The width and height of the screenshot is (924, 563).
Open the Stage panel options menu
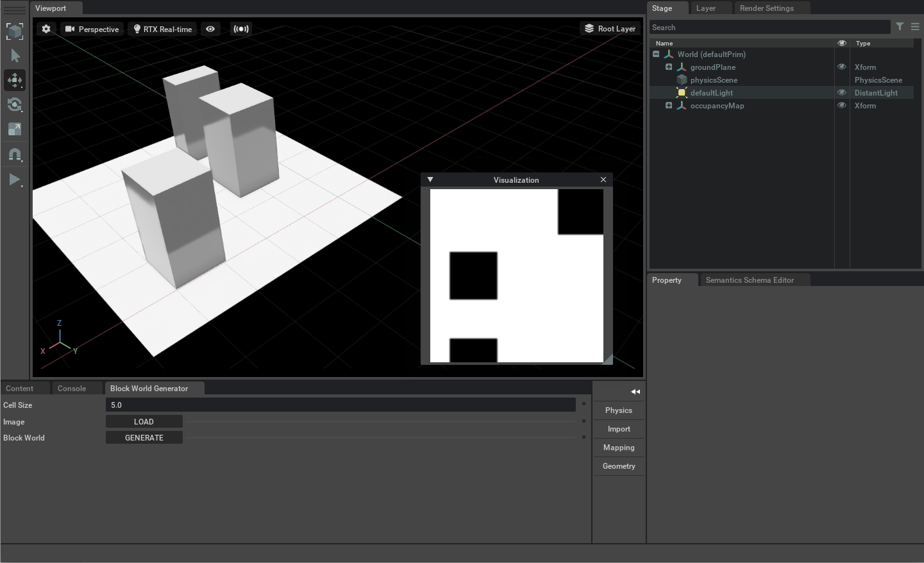coord(915,27)
